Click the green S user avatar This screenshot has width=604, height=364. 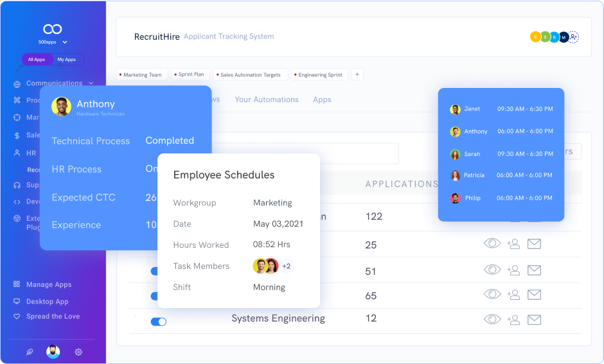coord(545,37)
